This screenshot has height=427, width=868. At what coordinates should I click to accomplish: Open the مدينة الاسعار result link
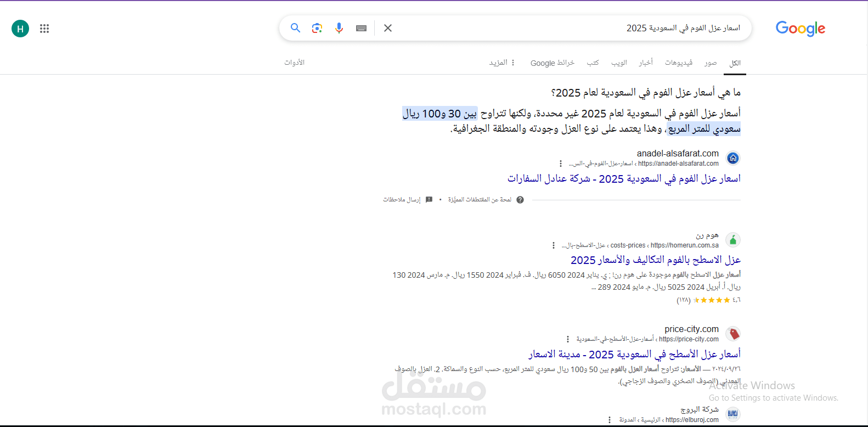pos(634,355)
